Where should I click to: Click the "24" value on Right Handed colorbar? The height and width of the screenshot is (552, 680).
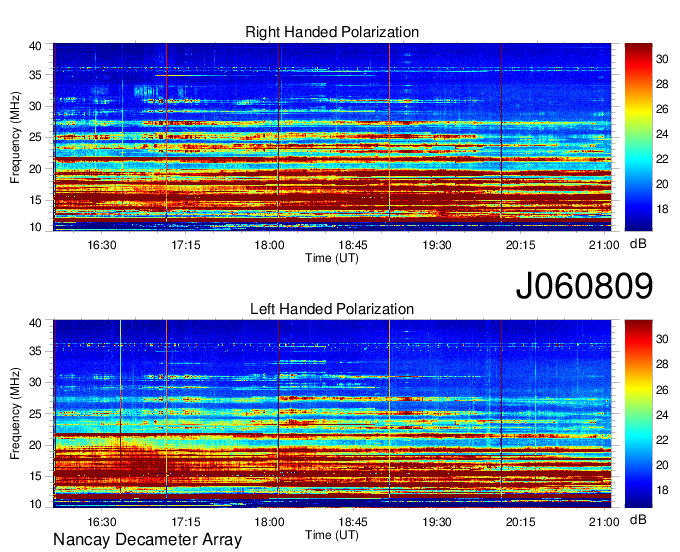(x=662, y=134)
